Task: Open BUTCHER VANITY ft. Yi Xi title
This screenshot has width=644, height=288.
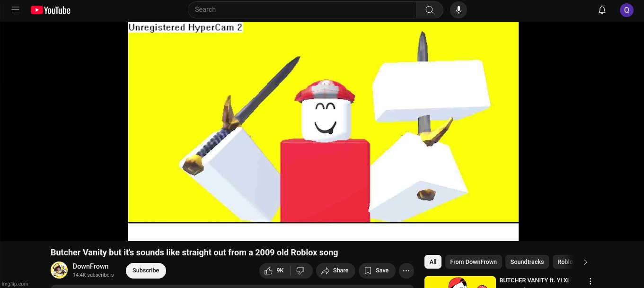Action: [x=534, y=280]
